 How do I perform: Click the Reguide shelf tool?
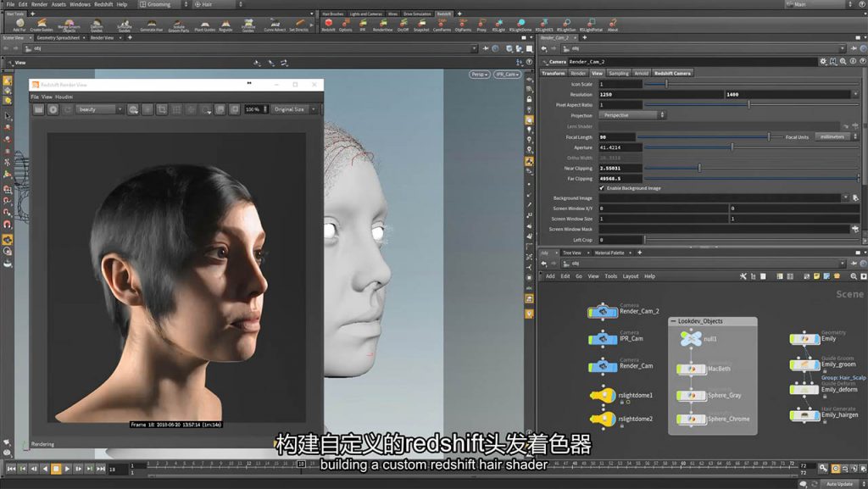[x=225, y=25]
